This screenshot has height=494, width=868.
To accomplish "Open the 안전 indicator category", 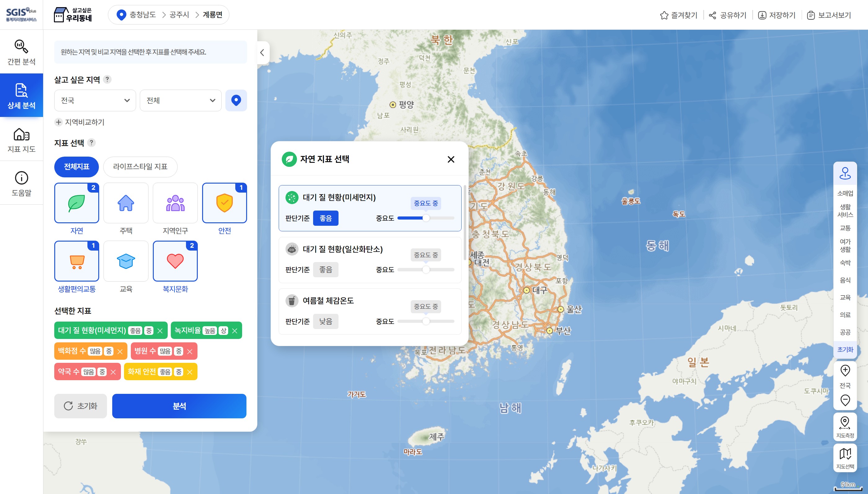I will [224, 202].
